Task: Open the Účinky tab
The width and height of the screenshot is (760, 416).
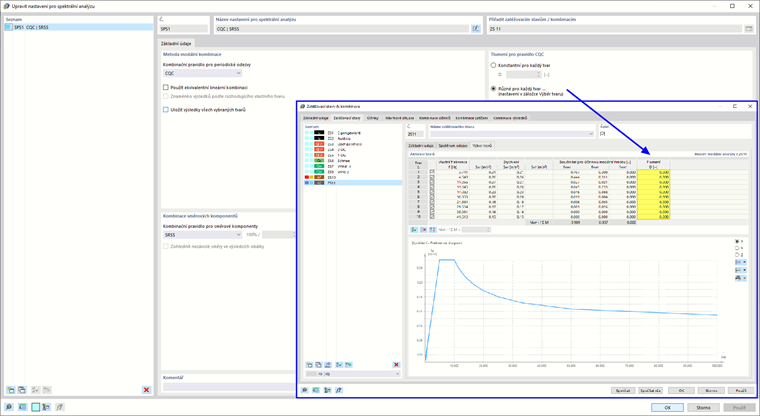Action: pyautogui.click(x=372, y=118)
